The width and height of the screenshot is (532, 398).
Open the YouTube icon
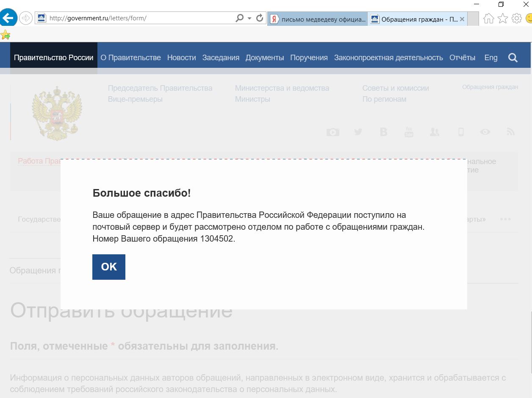(409, 132)
